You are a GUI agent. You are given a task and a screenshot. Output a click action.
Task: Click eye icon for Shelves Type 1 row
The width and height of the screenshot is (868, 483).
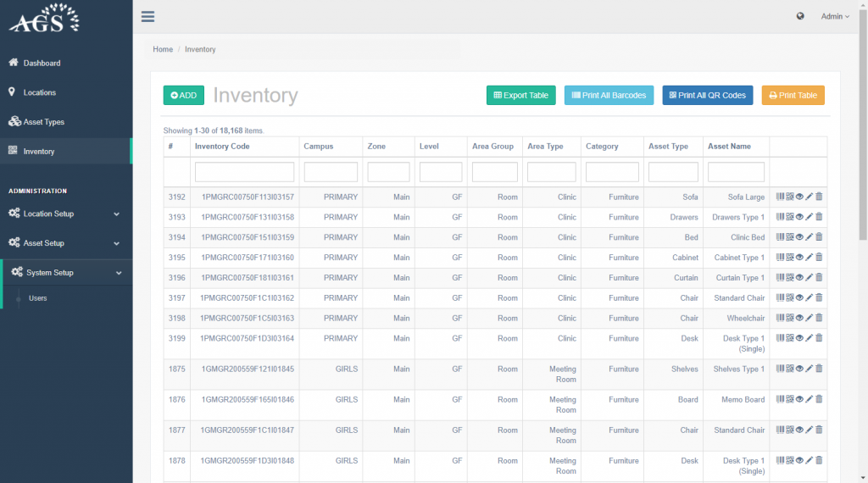(x=799, y=369)
